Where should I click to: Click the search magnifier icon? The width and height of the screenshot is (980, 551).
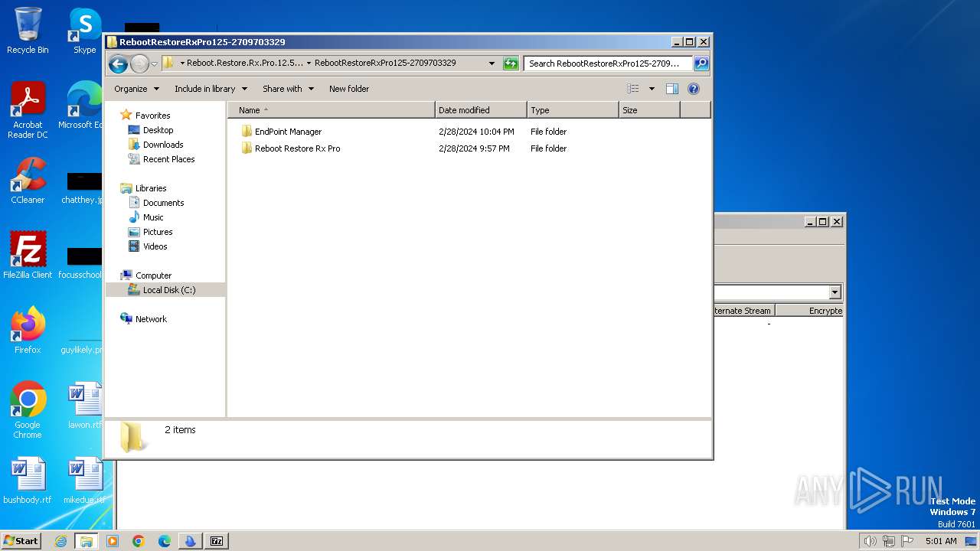tap(701, 64)
